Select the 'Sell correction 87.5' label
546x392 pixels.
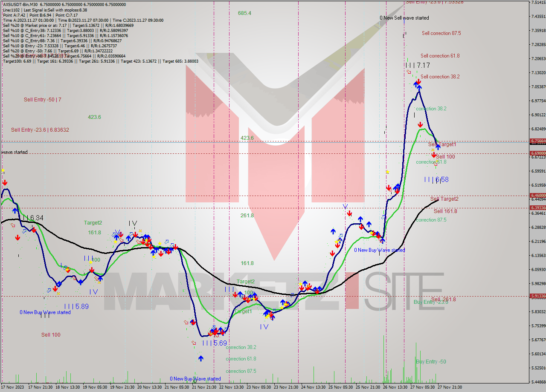441,33
